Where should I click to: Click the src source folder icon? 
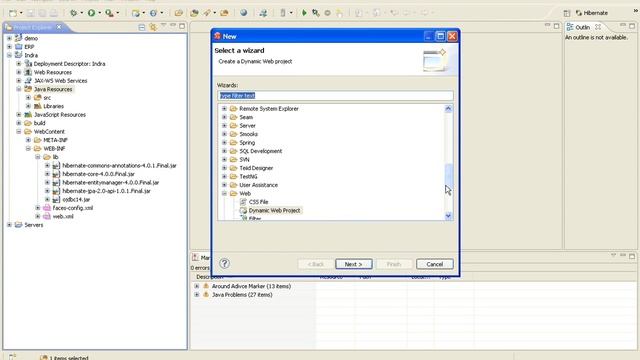point(38,98)
